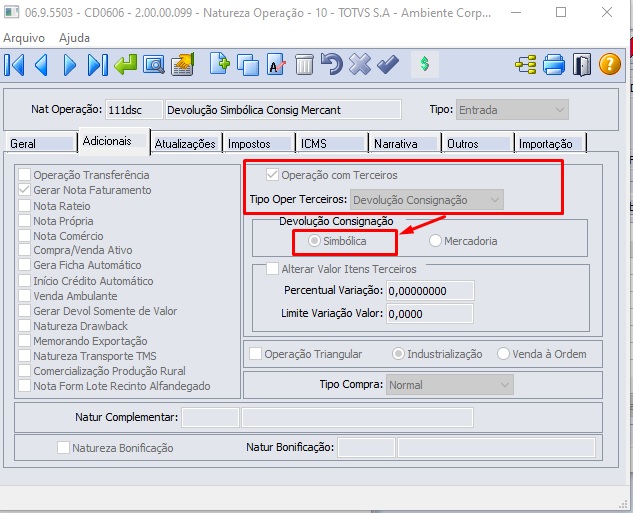Screen dimensions: 633x513
Task: Delete record using trash can icon
Action: (x=304, y=65)
